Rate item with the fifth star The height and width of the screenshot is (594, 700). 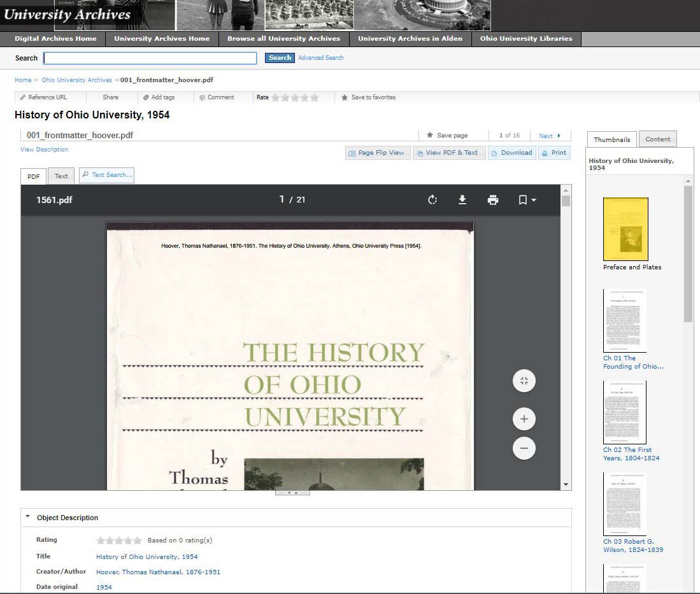pyautogui.click(x=315, y=97)
